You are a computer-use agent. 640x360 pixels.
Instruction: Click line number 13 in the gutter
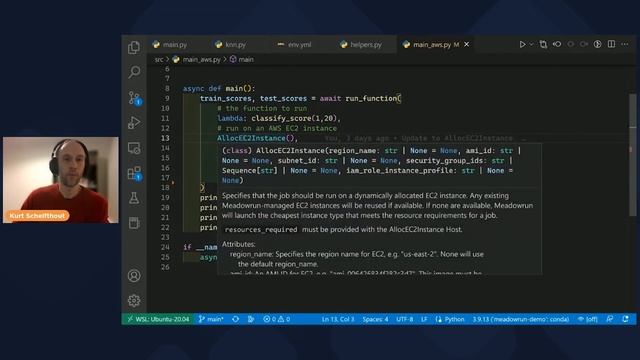tap(165, 138)
